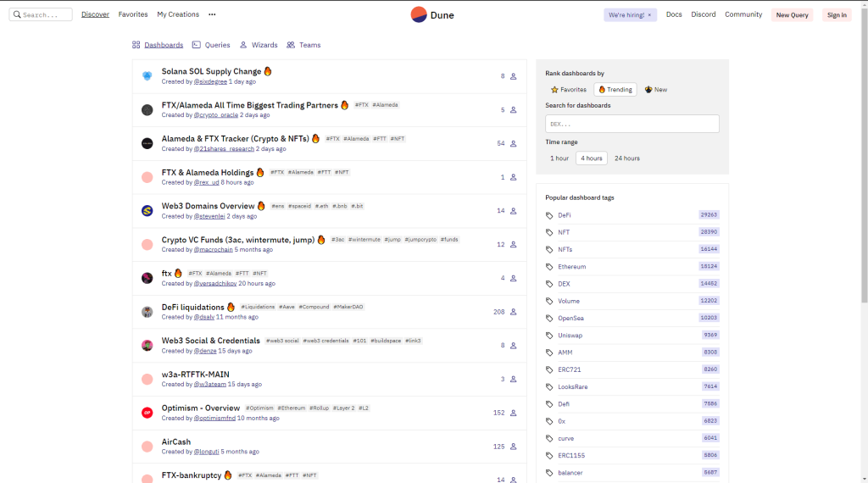Open creator profile @sixdegree
Viewport: 868px width, 483px height.
click(210, 82)
